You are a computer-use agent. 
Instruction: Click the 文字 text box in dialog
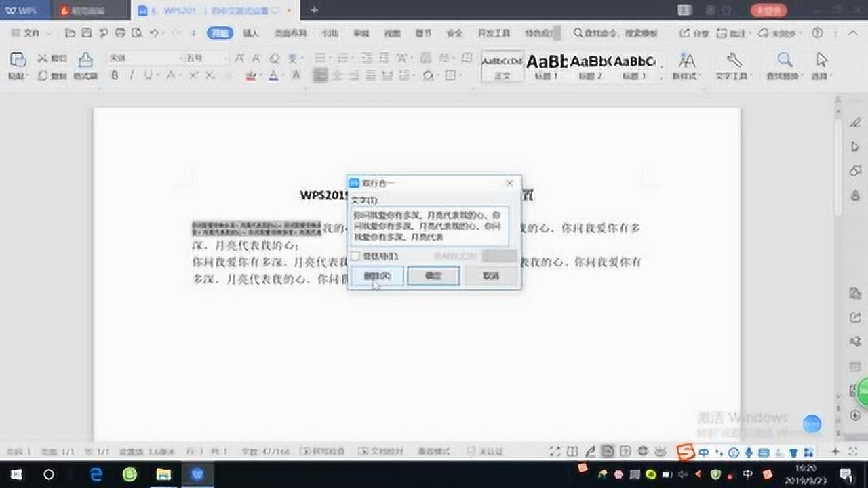tap(430, 226)
